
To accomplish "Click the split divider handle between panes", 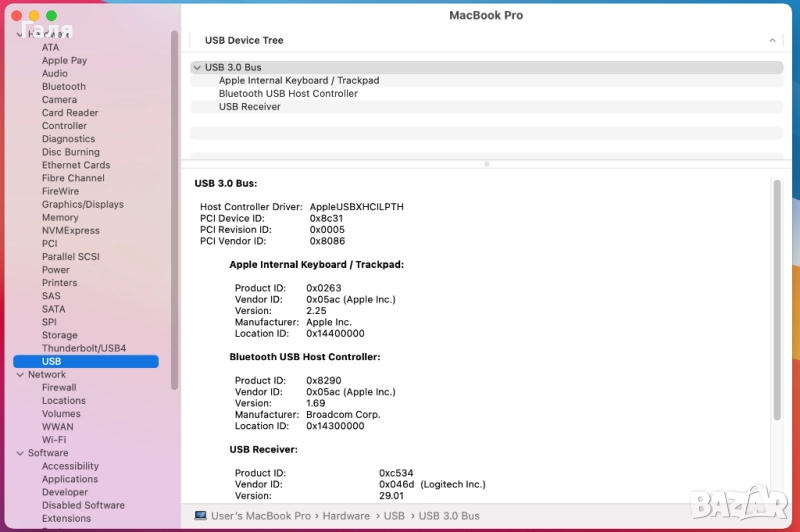I will tap(487, 164).
